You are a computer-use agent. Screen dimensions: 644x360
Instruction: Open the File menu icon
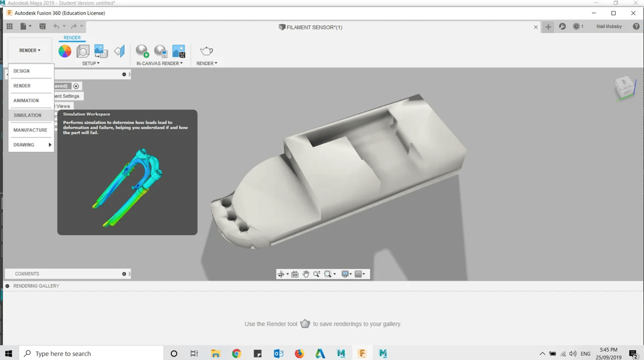tap(23, 27)
